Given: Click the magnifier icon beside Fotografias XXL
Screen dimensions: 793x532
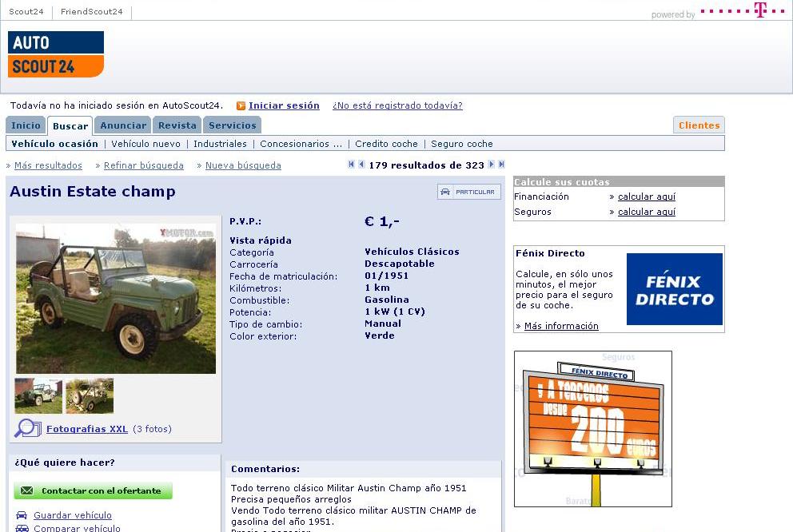Looking at the screenshot, I should (27, 429).
